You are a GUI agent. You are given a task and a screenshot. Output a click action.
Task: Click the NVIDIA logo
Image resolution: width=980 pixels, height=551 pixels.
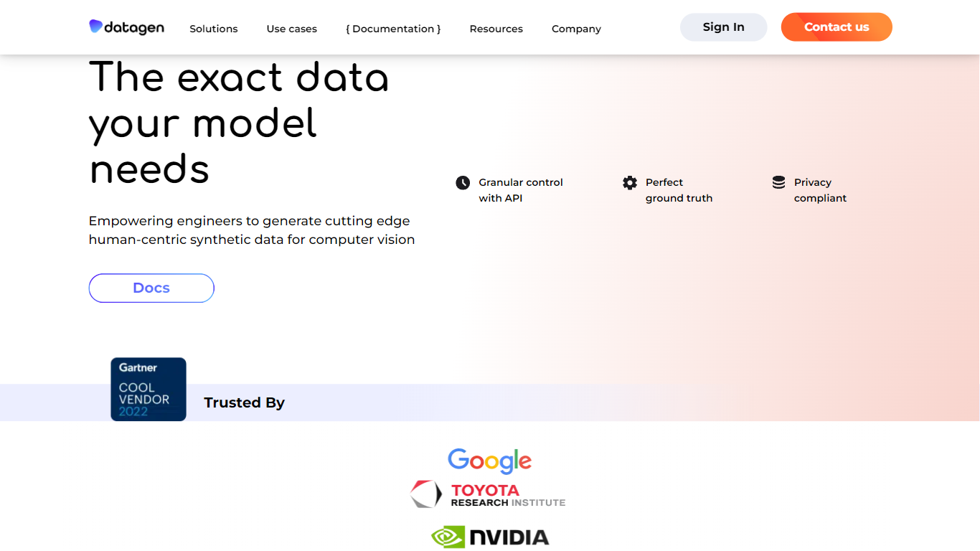[x=490, y=537]
